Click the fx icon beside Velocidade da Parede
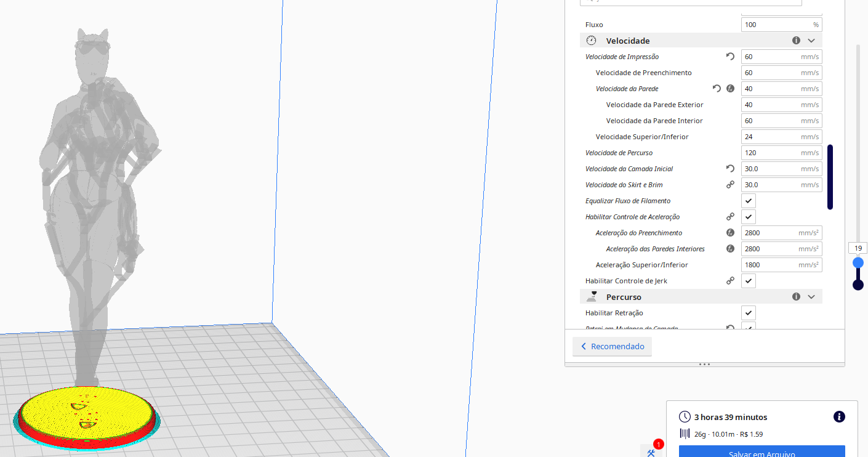868x457 pixels. click(730, 88)
